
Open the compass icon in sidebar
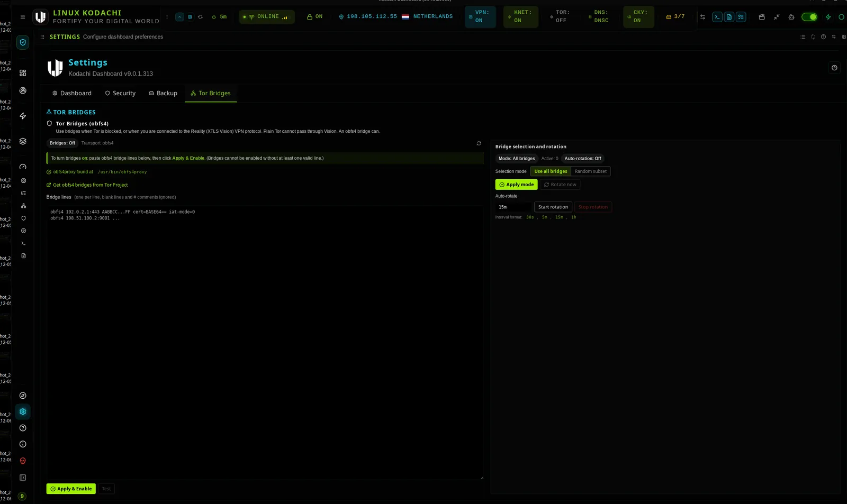click(23, 396)
